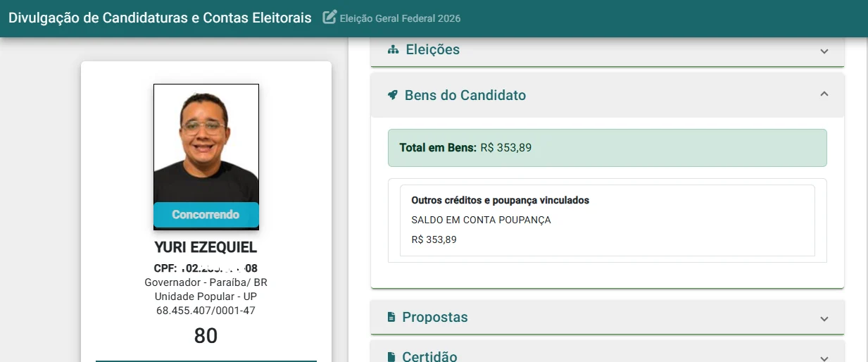This screenshot has height=362, width=868.
Task: Click Divulgação de Candidaturas e Contas Eleitorais title
Action: tap(160, 18)
